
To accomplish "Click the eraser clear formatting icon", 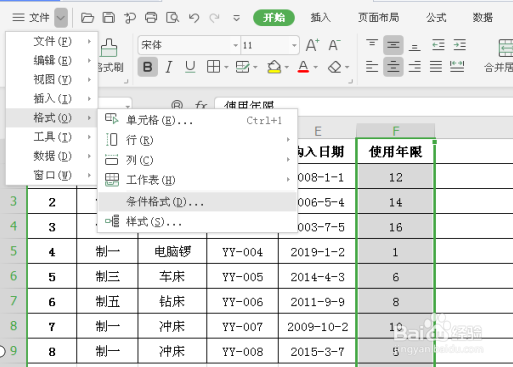I will 335,67.
